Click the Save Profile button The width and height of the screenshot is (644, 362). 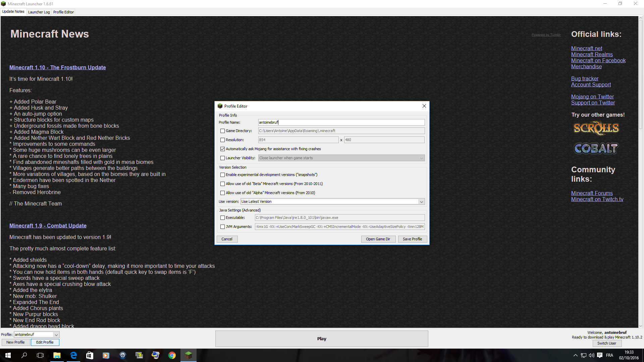pyautogui.click(x=412, y=239)
